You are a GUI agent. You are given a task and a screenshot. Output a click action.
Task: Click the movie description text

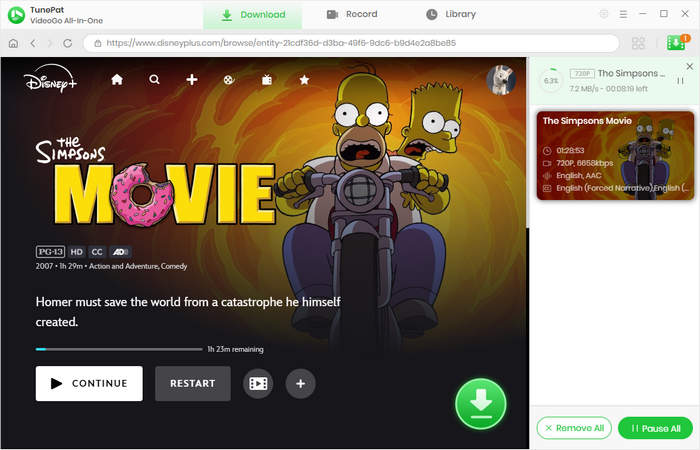188,312
